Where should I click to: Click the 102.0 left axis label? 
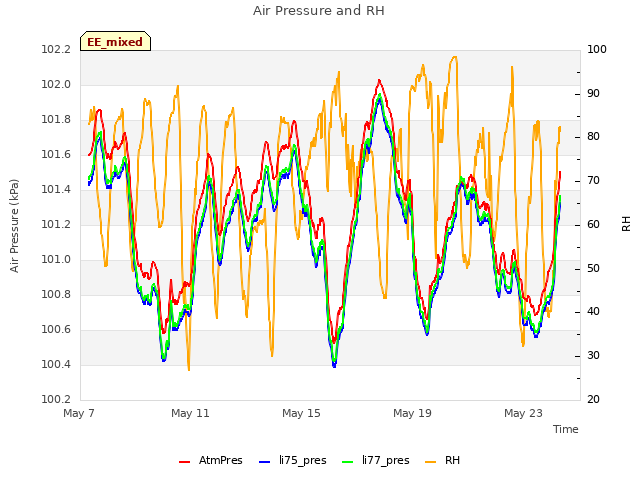56,85
